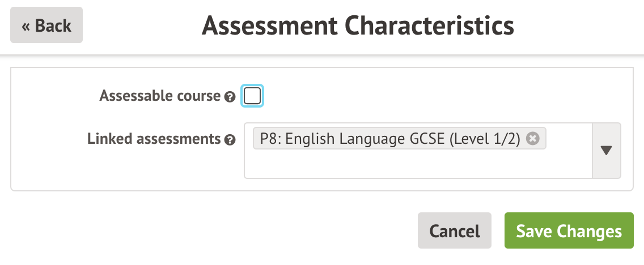Focus the Linked assessments multi-select box
644x265 pixels.
[x=417, y=164]
